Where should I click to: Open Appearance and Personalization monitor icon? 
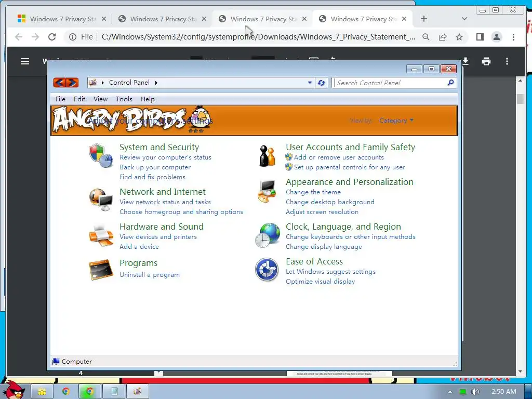click(x=267, y=191)
